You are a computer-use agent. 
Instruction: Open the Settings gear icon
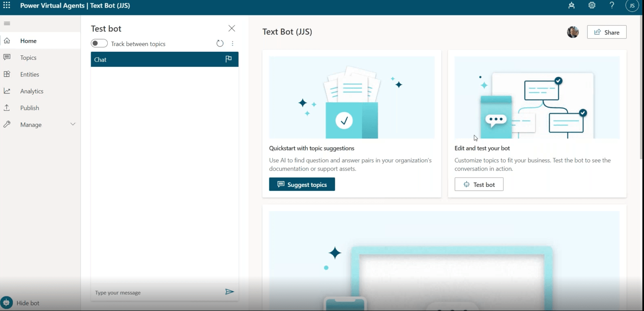pos(592,6)
